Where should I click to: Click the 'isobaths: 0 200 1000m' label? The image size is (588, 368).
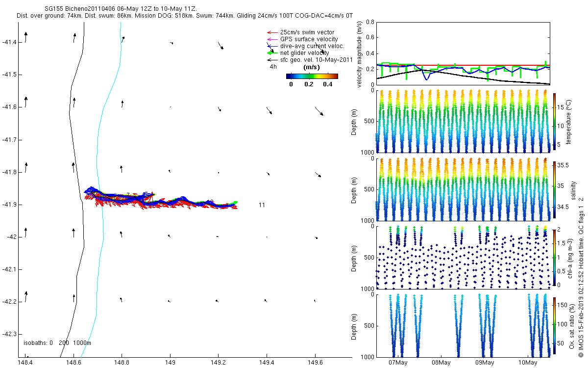pos(57,343)
